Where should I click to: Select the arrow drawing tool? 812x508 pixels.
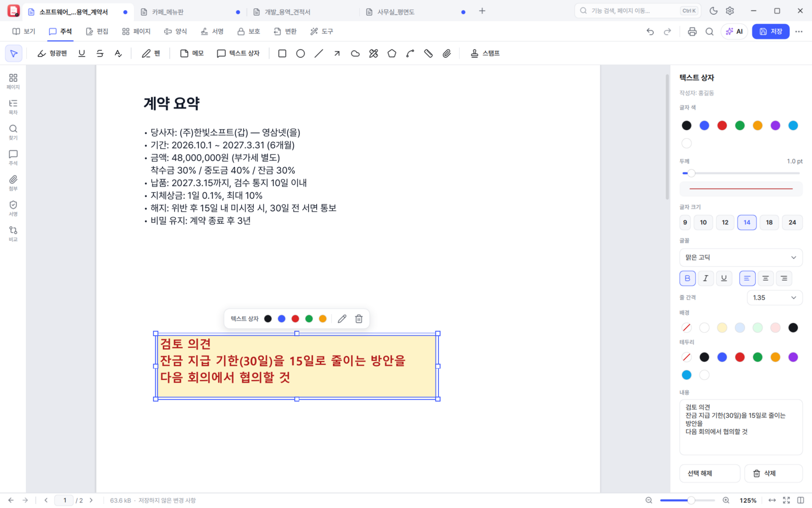[337, 53]
